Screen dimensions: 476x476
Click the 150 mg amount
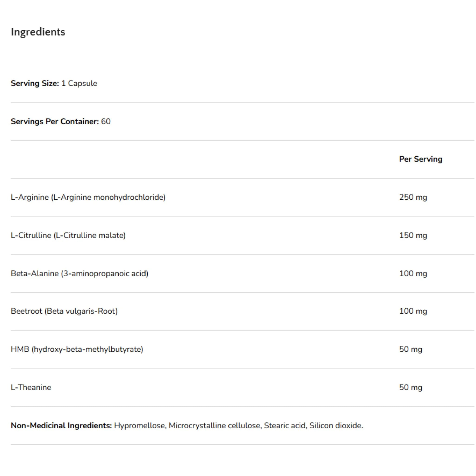(x=413, y=235)
